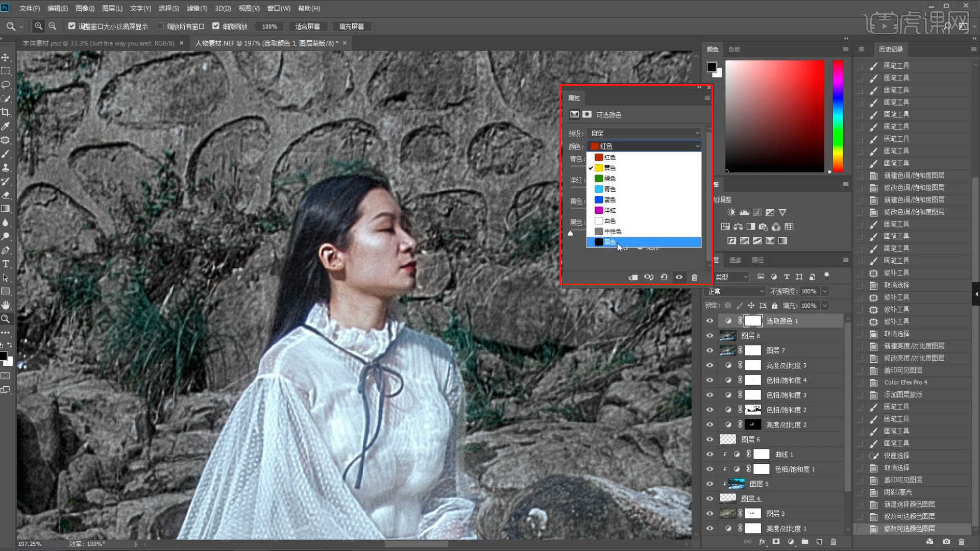
Task: Click the trash icon in Properties panel
Action: pos(694,277)
